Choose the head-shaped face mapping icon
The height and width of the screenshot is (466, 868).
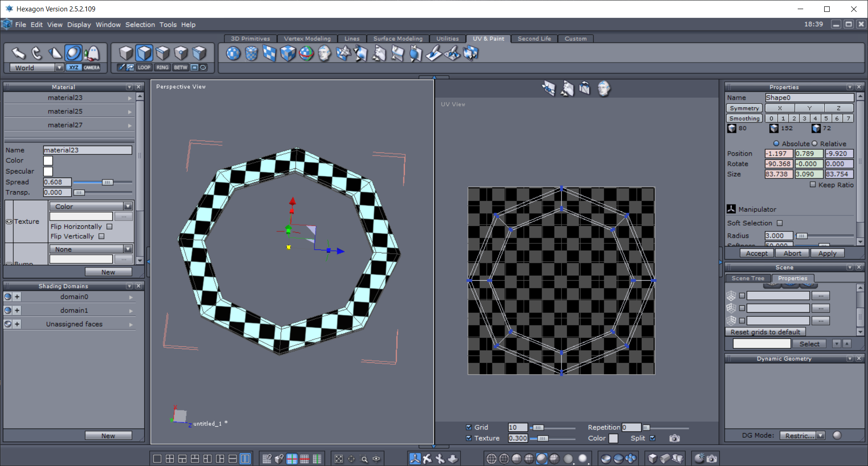(324, 54)
